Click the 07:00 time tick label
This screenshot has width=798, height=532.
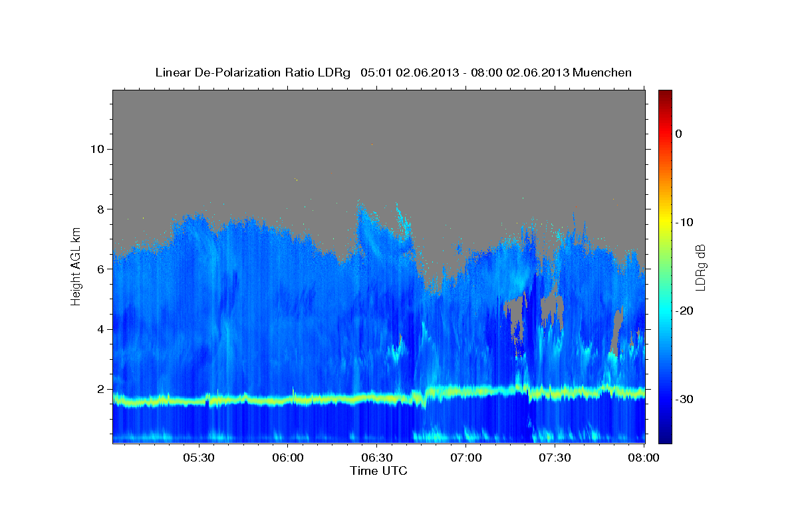[x=466, y=458]
